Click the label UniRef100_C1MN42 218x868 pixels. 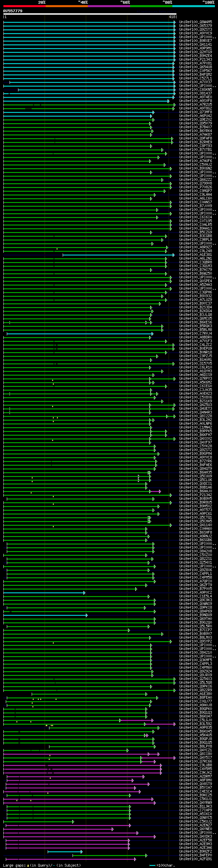[196, 427]
